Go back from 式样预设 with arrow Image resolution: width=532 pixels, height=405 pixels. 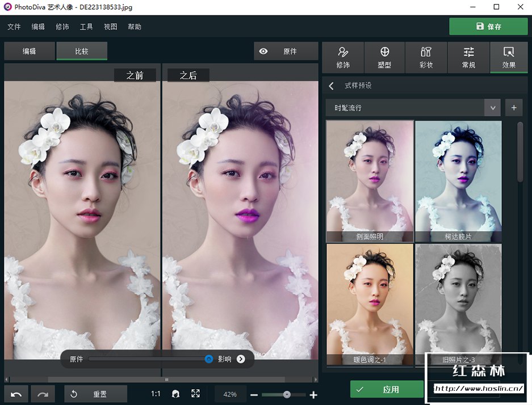pos(332,86)
